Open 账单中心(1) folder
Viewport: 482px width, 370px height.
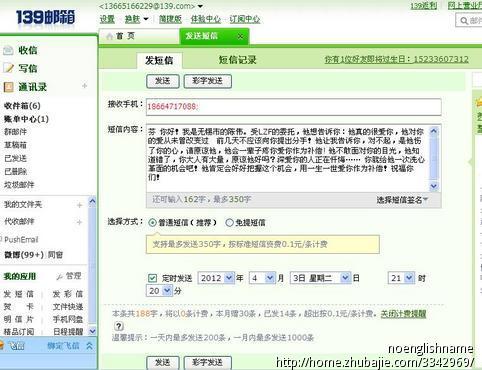tap(26, 119)
